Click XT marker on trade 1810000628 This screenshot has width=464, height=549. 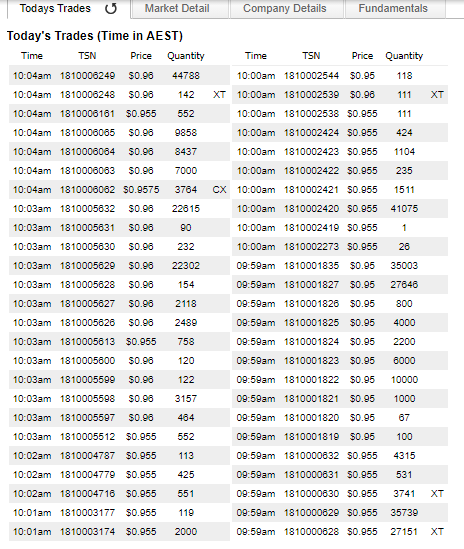[437, 532]
